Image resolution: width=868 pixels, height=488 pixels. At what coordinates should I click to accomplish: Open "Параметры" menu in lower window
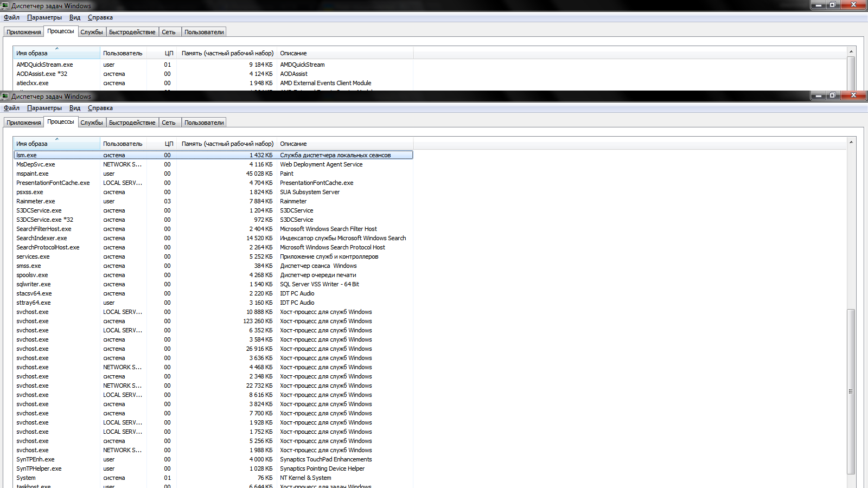(44, 108)
